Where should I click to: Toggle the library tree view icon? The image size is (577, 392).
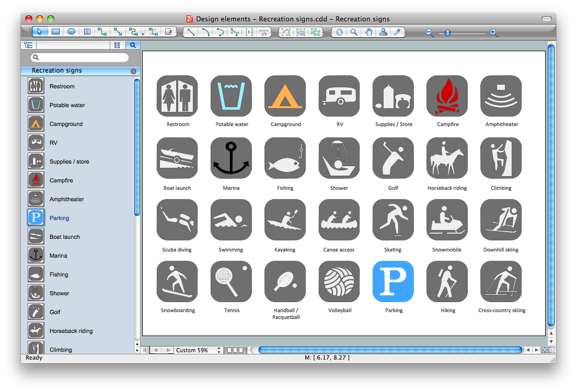29,45
